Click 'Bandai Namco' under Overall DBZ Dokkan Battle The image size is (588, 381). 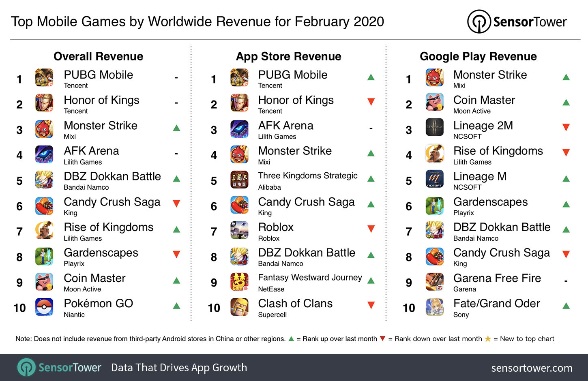click(x=86, y=187)
